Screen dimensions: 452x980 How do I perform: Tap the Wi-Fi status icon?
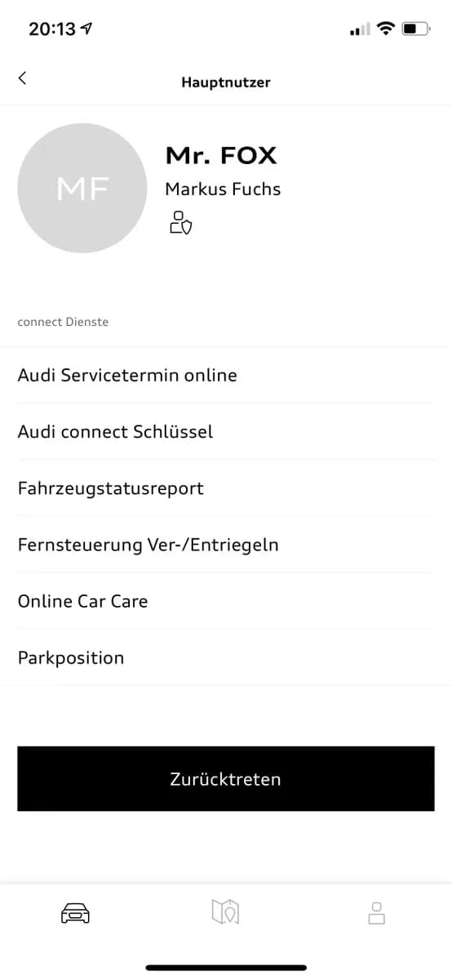coord(385,29)
